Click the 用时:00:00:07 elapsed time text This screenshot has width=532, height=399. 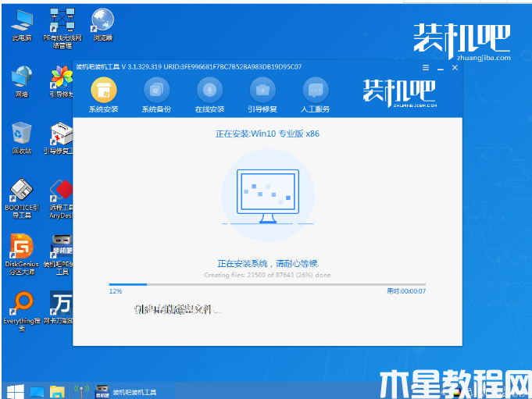click(406, 291)
